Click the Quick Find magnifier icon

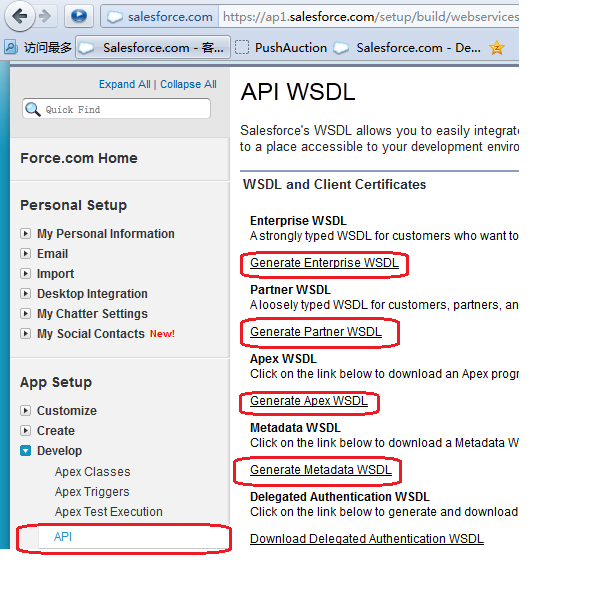pos(33,109)
